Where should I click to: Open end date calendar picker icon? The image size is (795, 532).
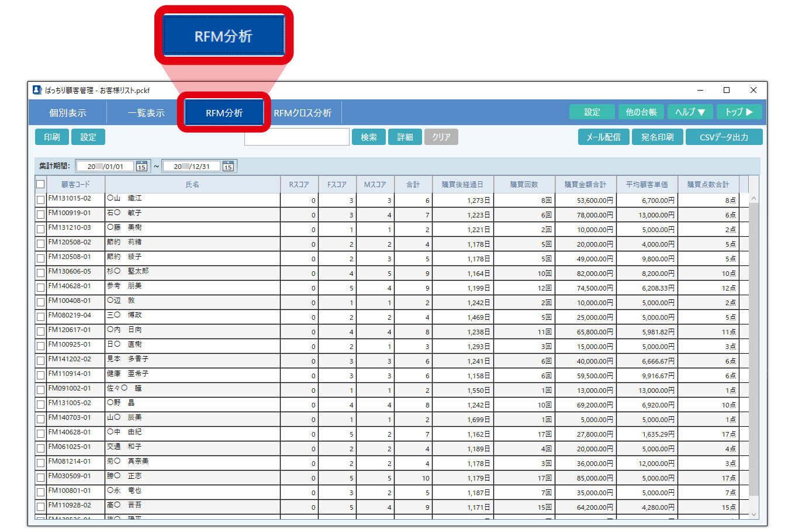(x=228, y=167)
